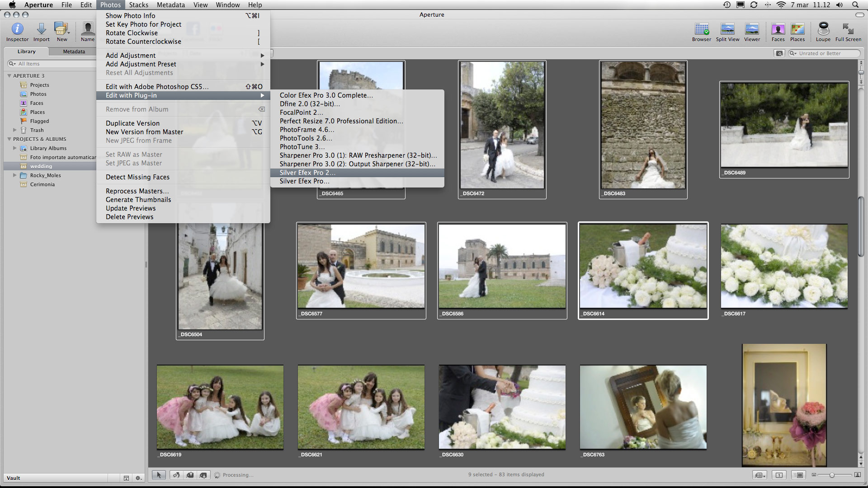
Task: Select Edit with Adobe Photoshop CS5
Action: tap(183, 87)
